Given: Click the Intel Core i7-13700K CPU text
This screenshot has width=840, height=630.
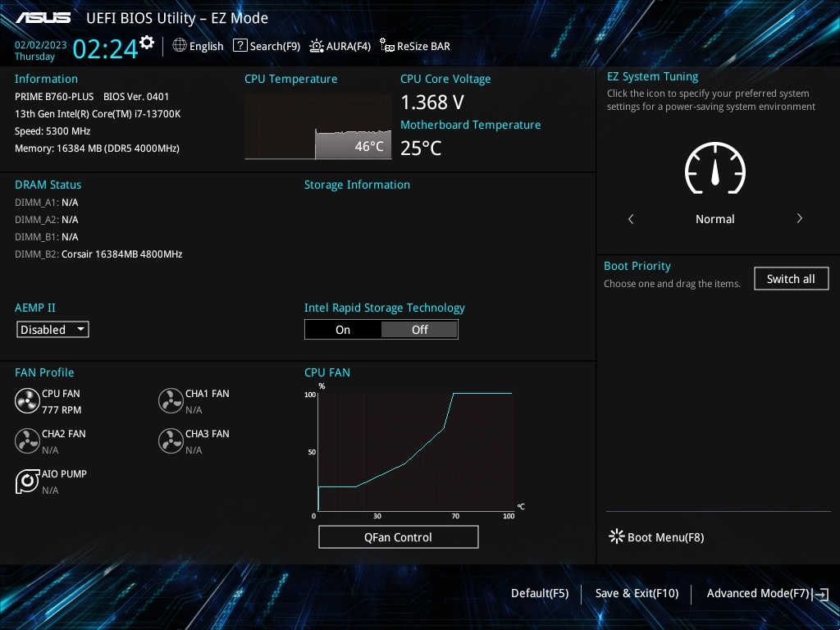Looking at the screenshot, I should 98,114.
